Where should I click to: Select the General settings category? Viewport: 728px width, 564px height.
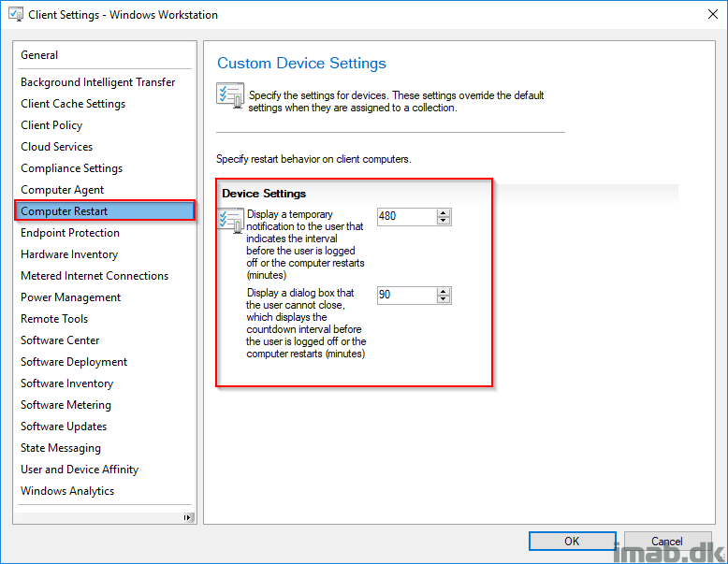[x=39, y=55]
